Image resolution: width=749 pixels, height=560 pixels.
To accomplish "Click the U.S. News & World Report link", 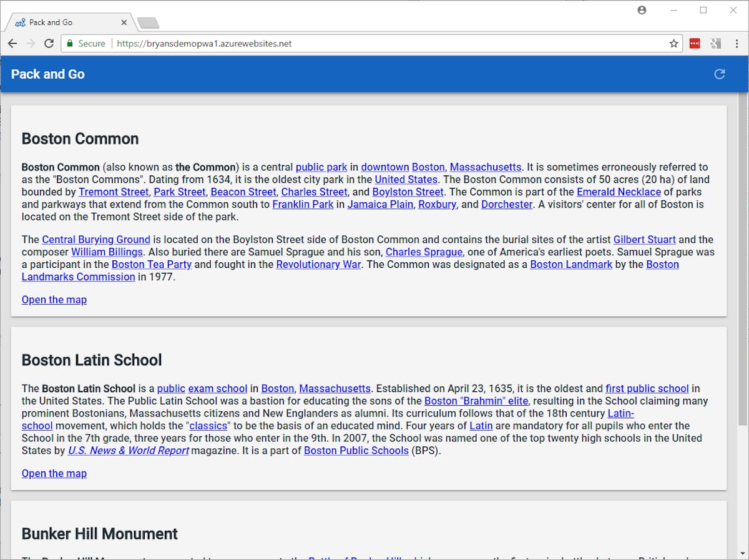I will [129, 450].
